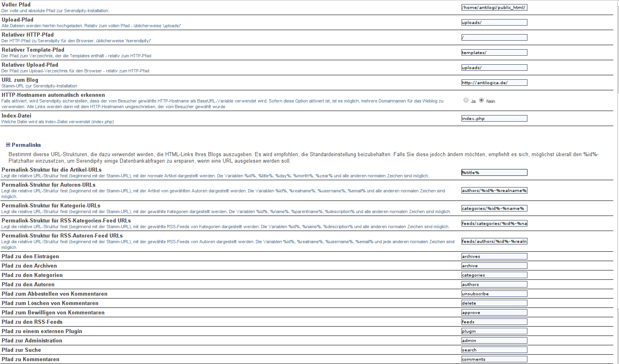Edit the Artikel-URLs permalink structure field
This screenshot has width=619, height=364.
494,172
